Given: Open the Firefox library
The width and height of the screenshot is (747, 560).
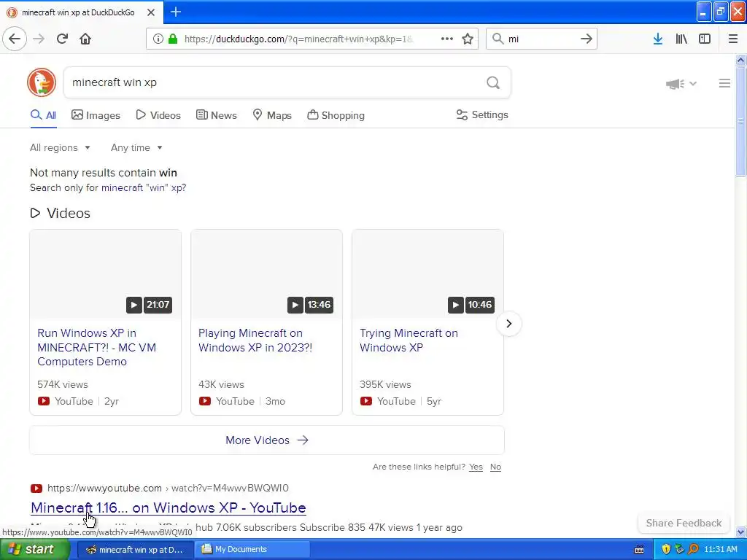Looking at the screenshot, I should click(x=681, y=39).
